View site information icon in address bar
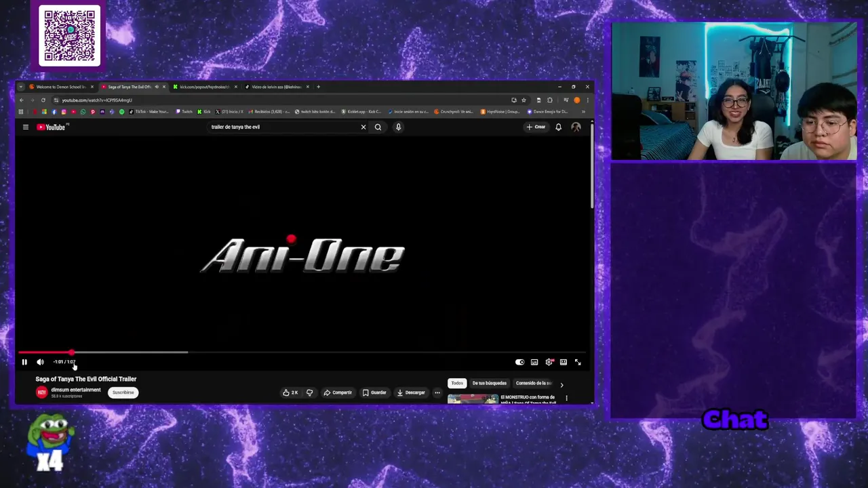This screenshot has height=488, width=868. point(56,100)
